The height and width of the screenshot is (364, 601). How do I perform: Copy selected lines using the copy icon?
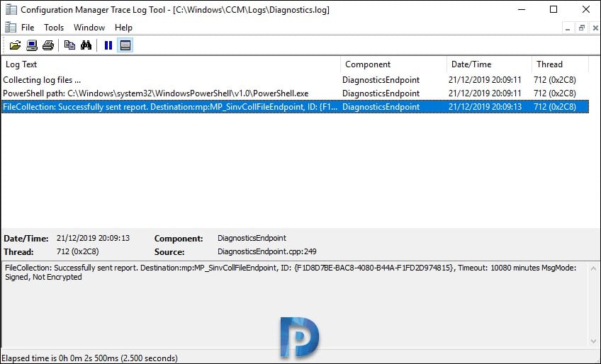[x=69, y=45]
